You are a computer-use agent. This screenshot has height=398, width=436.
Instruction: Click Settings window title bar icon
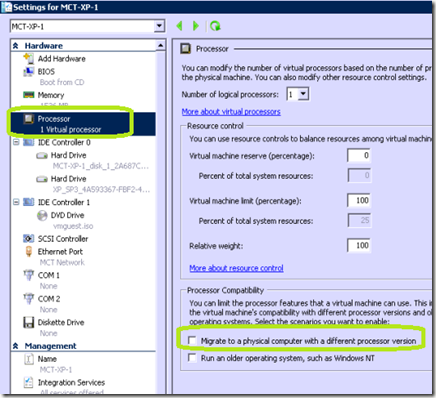click(x=7, y=7)
